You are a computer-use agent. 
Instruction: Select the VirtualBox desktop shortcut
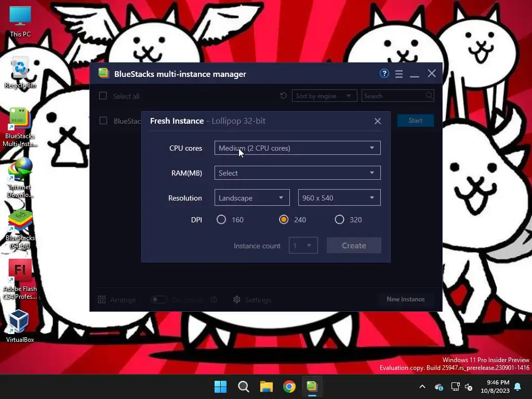[20, 326]
